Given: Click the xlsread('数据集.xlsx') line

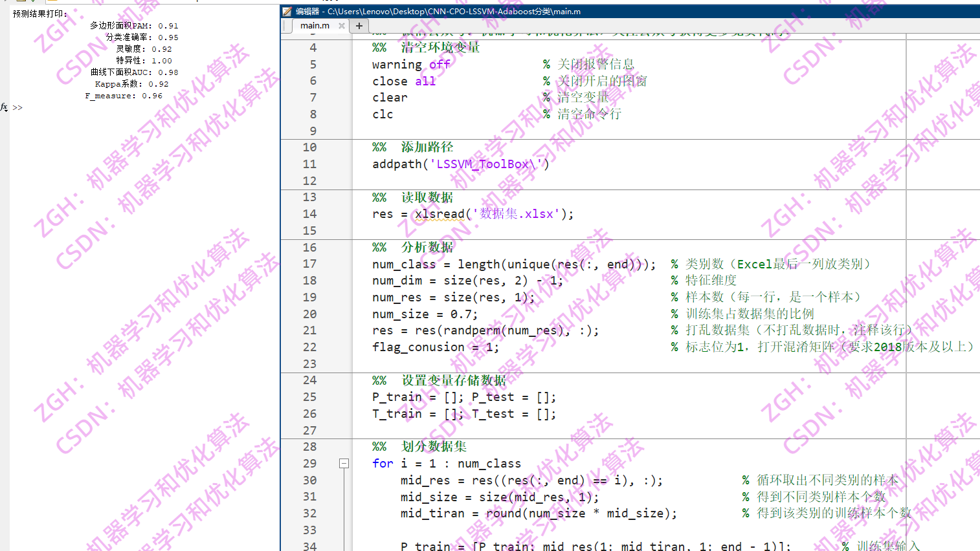Looking at the screenshot, I should click(x=473, y=214).
